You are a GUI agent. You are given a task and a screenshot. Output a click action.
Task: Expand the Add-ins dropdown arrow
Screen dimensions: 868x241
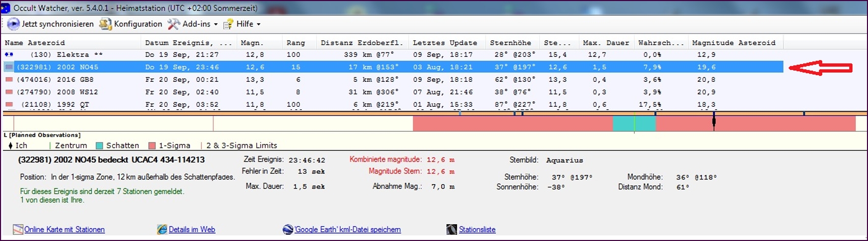coord(216,24)
